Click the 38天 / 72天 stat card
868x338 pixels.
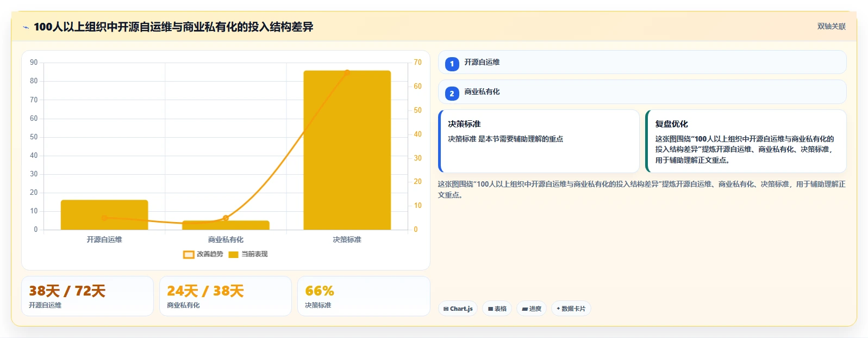point(88,296)
